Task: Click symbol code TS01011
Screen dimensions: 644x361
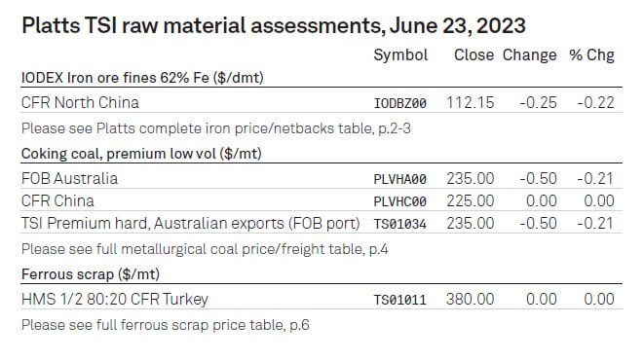Action: click(x=400, y=300)
